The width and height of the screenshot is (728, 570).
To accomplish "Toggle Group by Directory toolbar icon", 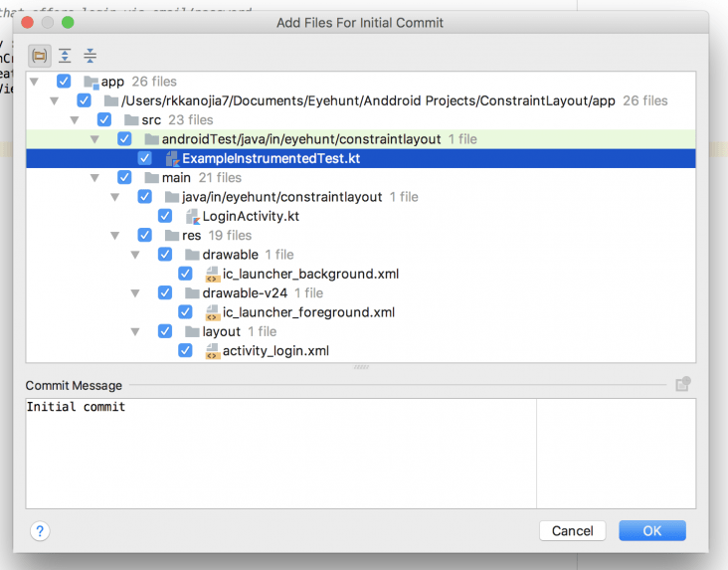I will (40, 56).
